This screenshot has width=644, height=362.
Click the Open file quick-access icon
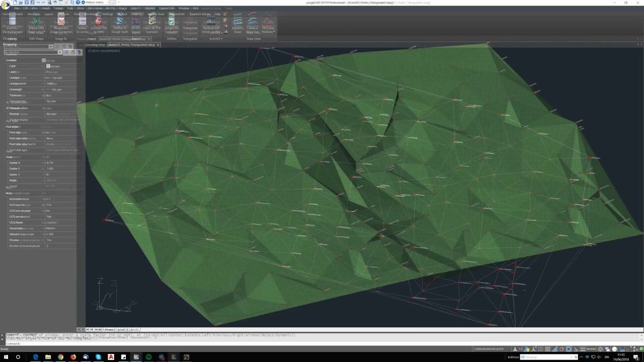(21, 3)
